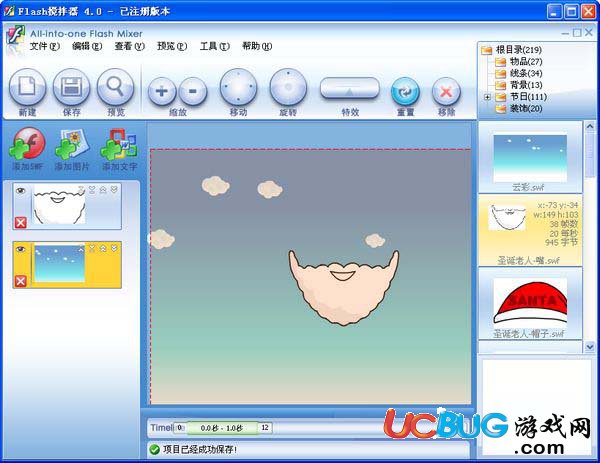Click the info text x:-73 y:-34
Screen dimensions: 600x463
pyautogui.click(x=558, y=205)
